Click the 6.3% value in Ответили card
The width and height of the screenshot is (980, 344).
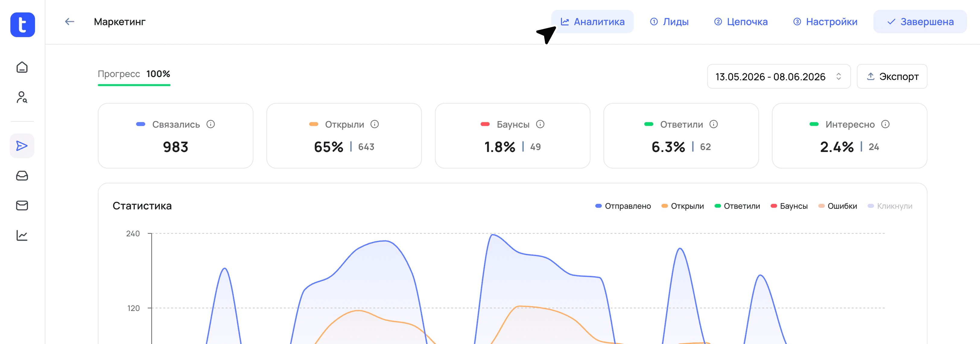coord(668,147)
